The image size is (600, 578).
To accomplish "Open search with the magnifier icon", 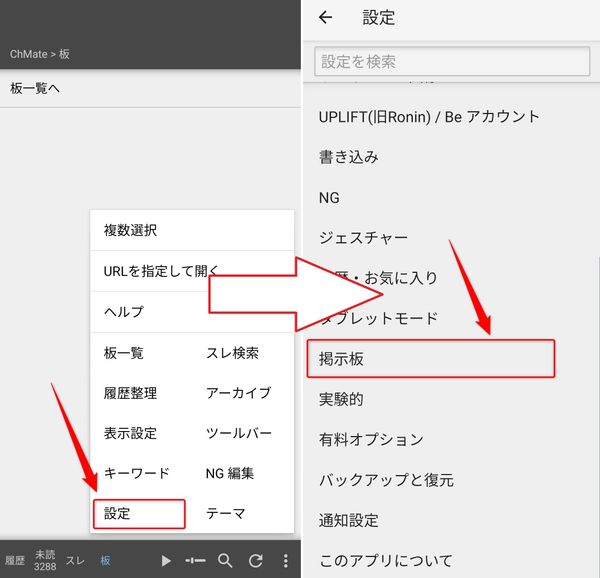I will pos(225,561).
